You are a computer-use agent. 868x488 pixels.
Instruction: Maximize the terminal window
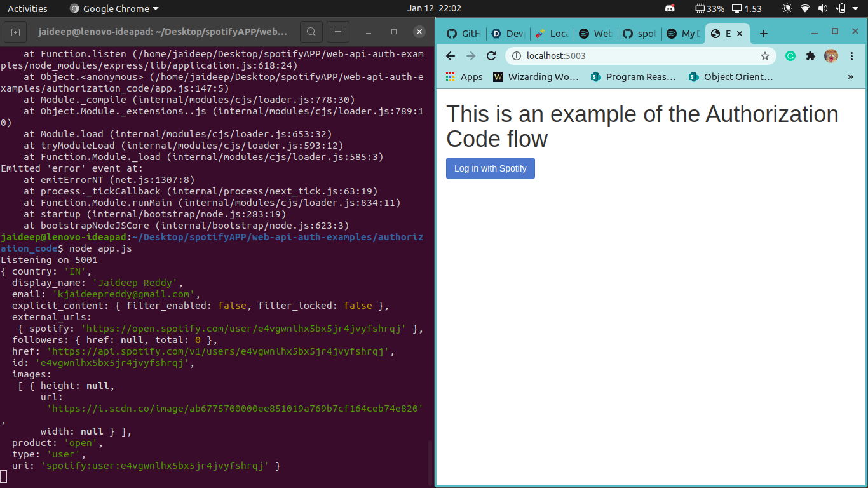click(x=394, y=32)
